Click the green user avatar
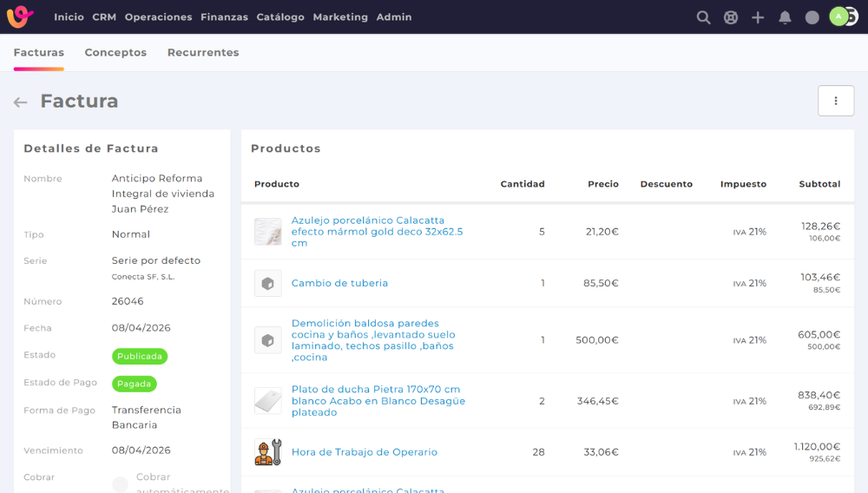The height and width of the screenshot is (493, 868). pyautogui.click(x=838, y=16)
